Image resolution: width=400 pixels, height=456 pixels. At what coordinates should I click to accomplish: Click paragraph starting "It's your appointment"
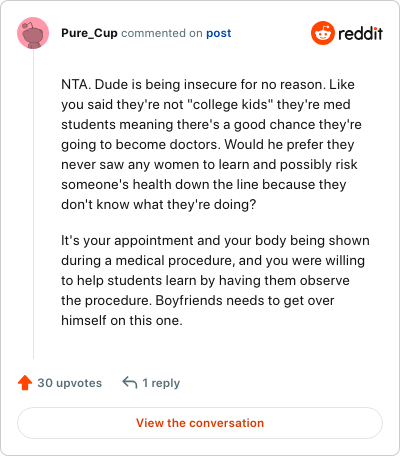(x=215, y=280)
